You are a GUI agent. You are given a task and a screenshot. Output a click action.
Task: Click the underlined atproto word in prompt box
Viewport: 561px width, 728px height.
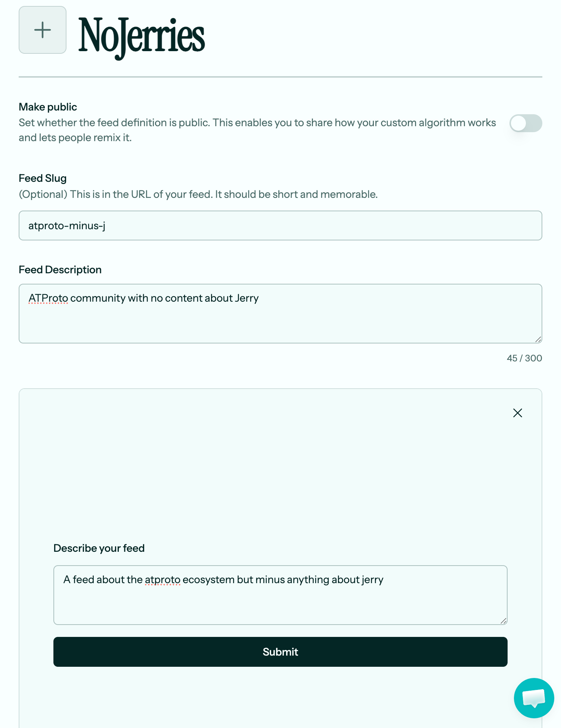162,580
